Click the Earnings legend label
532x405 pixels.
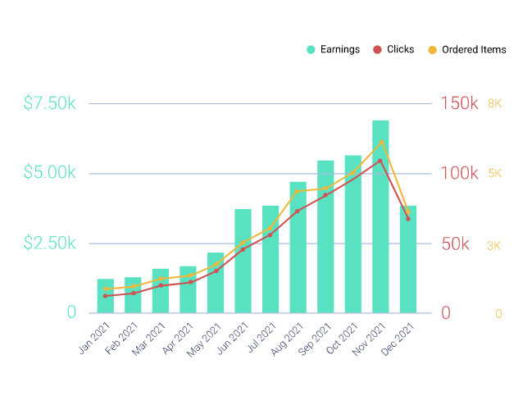pyautogui.click(x=340, y=49)
